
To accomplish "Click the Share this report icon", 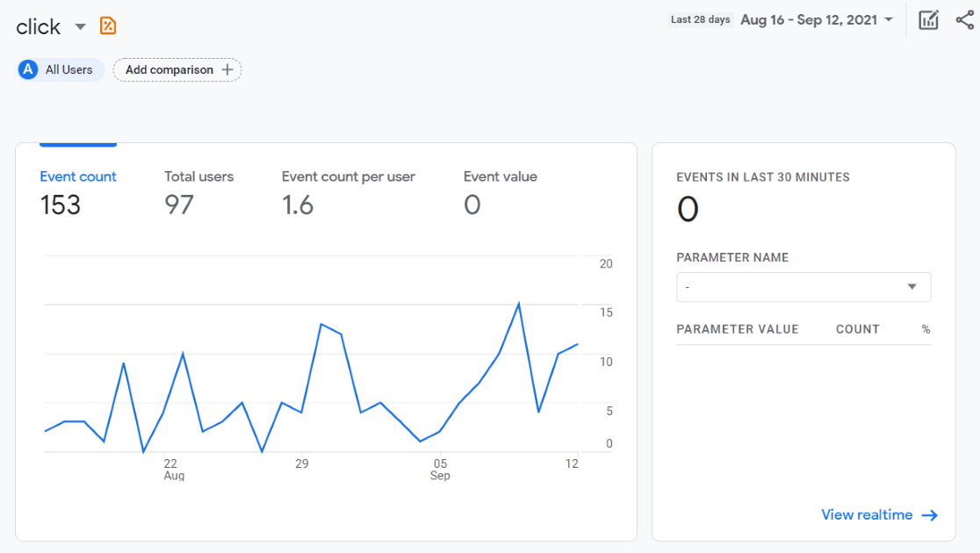I will click(964, 19).
